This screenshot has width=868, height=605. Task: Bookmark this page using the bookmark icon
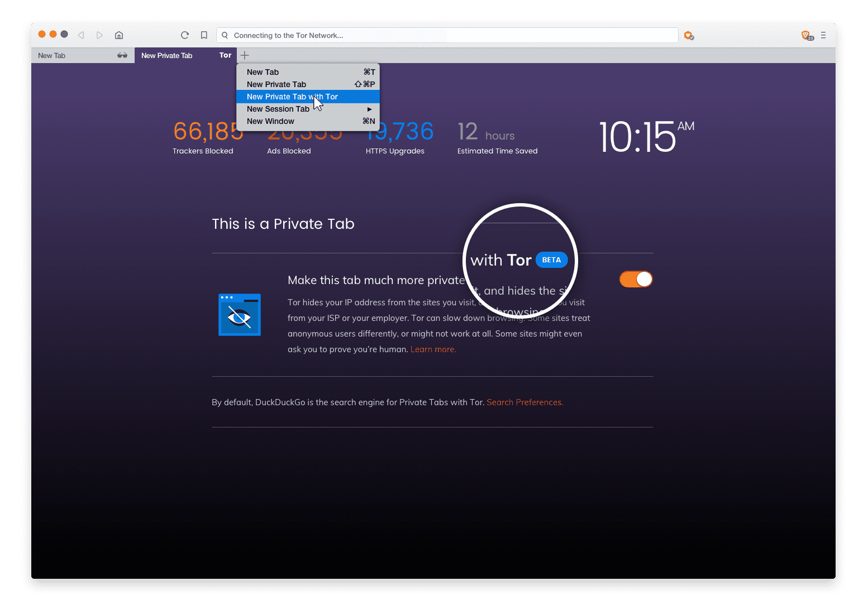point(204,35)
